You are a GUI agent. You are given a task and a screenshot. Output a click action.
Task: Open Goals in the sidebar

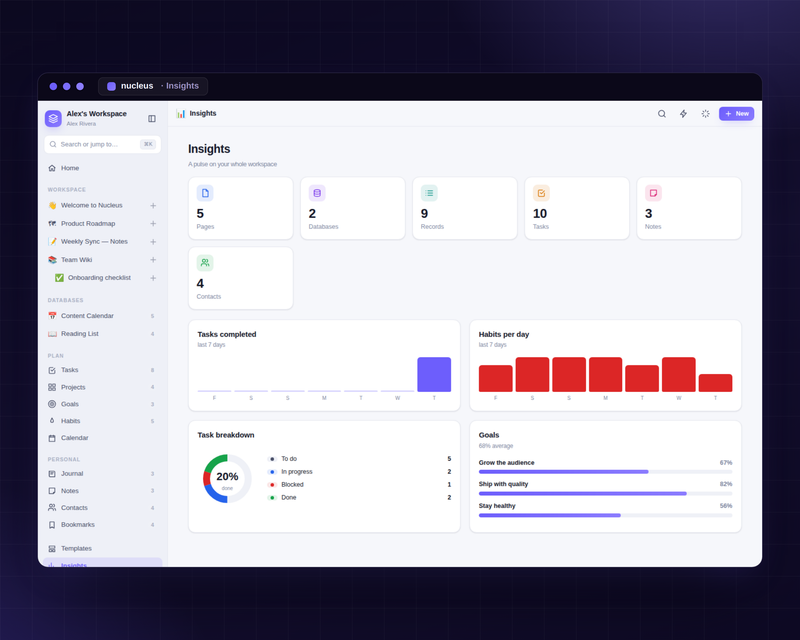pyautogui.click(x=103, y=404)
